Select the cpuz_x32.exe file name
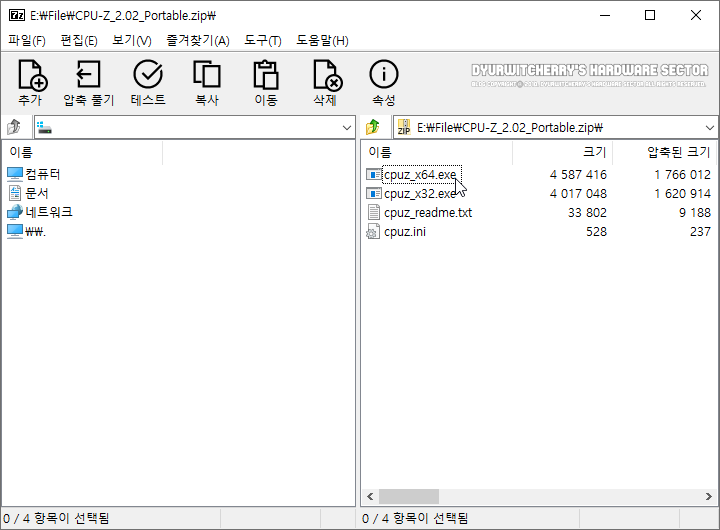This screenshot has height=530, width=720. [420, 193]
